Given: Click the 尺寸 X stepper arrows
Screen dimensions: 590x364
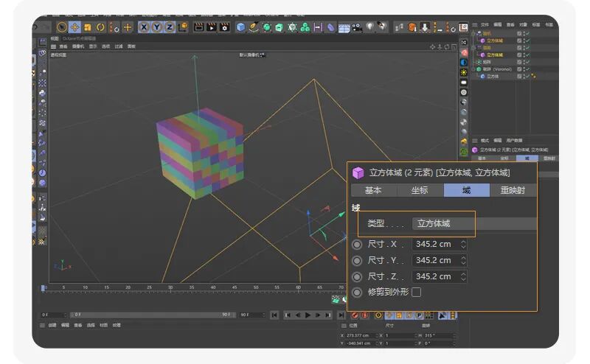Looking at the screenshot, I should tap(463, 245).
